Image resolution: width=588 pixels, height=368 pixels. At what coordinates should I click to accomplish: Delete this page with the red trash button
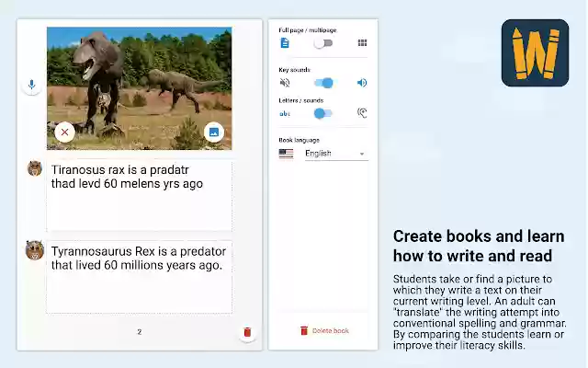[x=247, y=332]
